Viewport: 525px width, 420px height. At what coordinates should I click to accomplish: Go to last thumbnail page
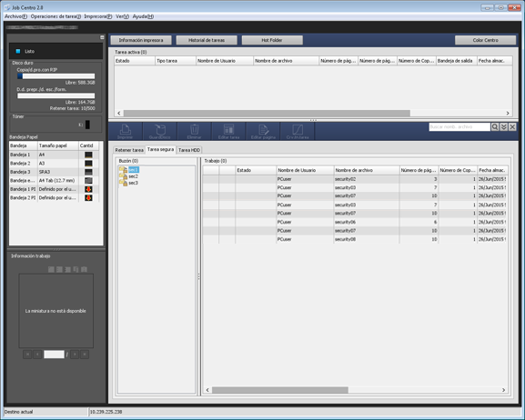(x=85, y=354)
